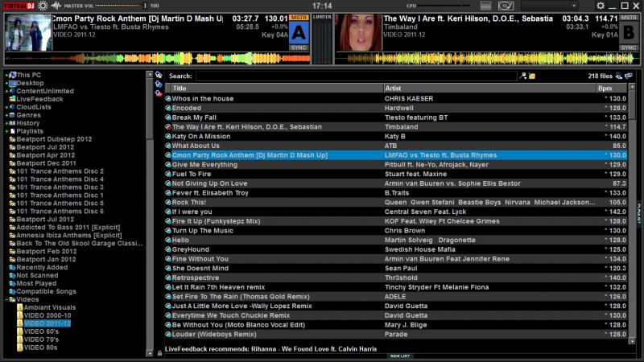This screenshot has width=644, height=362.
Task: Click the first folder-tool icon beside the tree
Action: (x=159, y=75)
